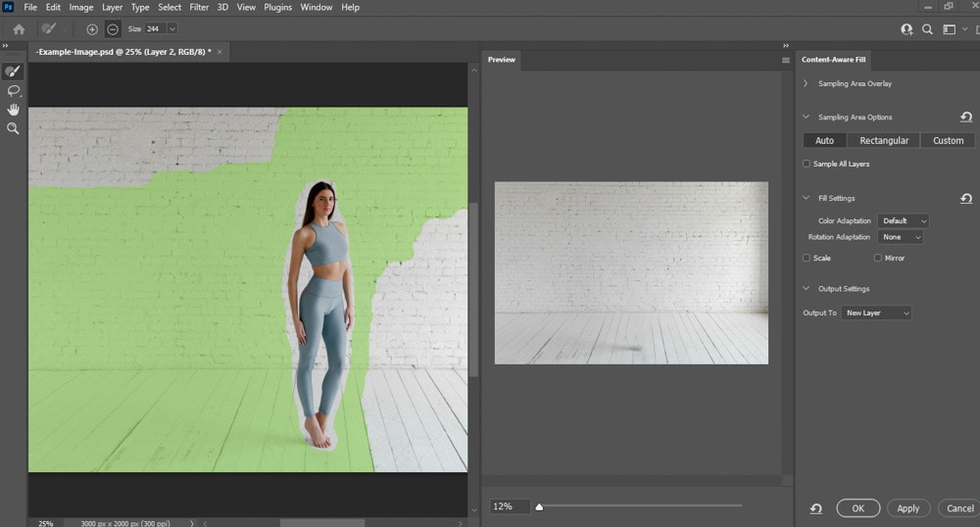Reset Sampling Area Options to default

[x=966, y=118]
